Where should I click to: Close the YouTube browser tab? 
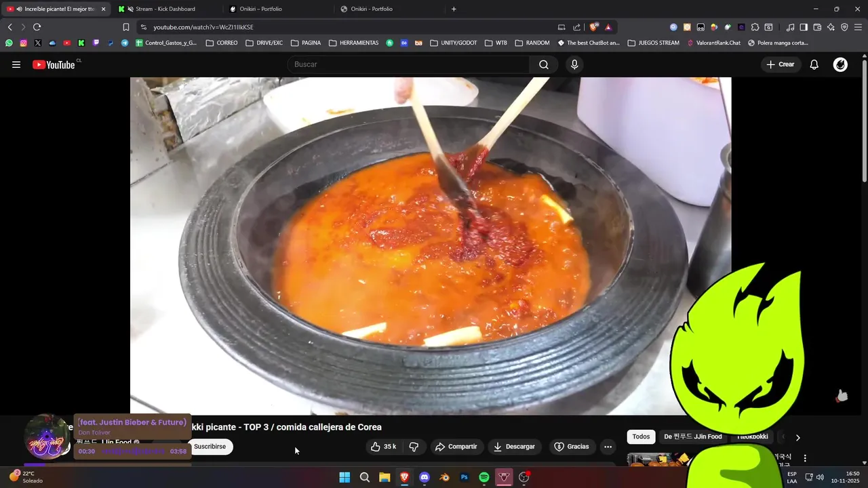click(x=104, y=9)
